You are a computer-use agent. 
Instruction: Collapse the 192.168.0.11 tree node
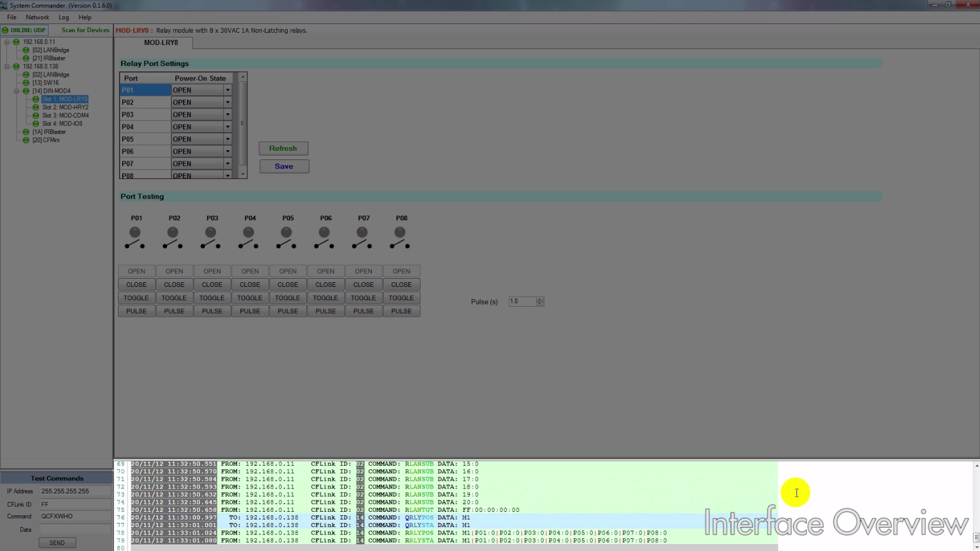click(x=7, y=42)
